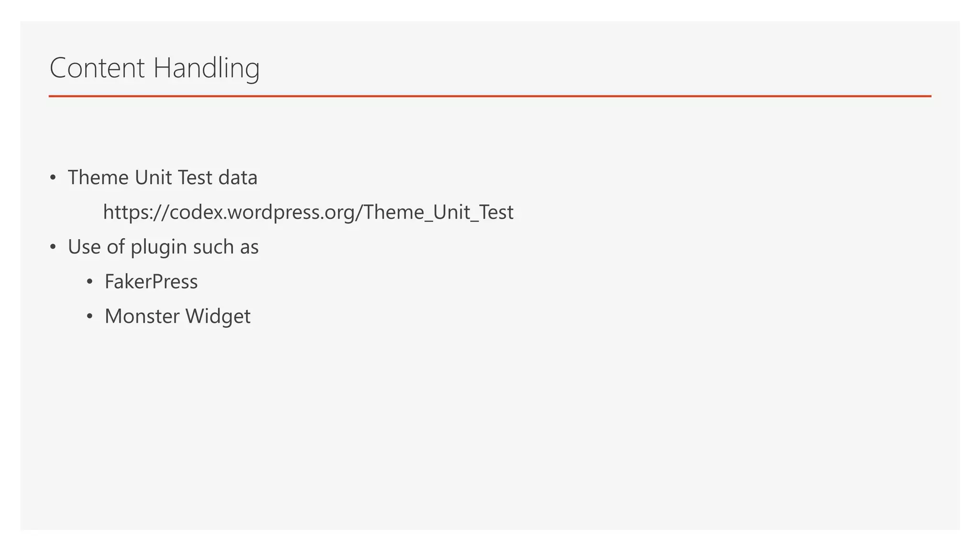Click the bullet point beside FakerPress

click(x=89, y=282)
